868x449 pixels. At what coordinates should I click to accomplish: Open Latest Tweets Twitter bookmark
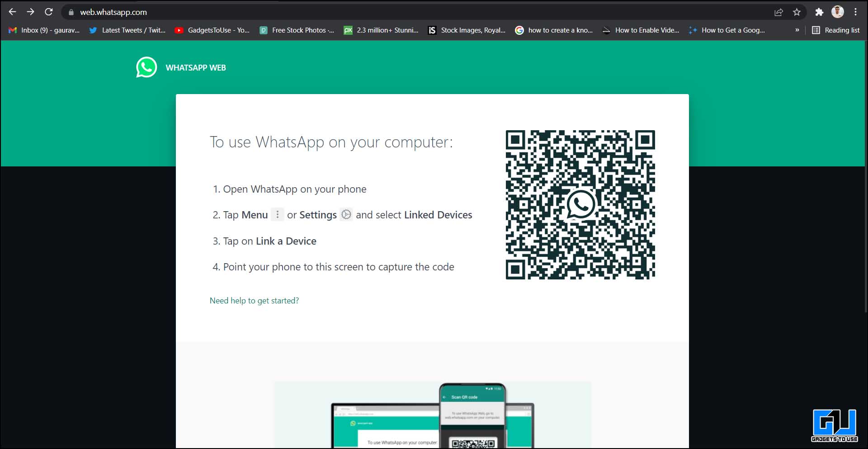pos(127,30)
